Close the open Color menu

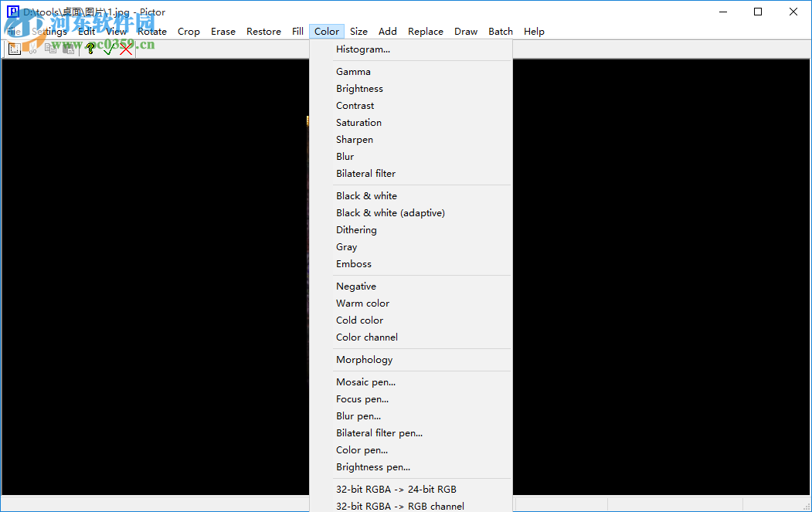327,32
